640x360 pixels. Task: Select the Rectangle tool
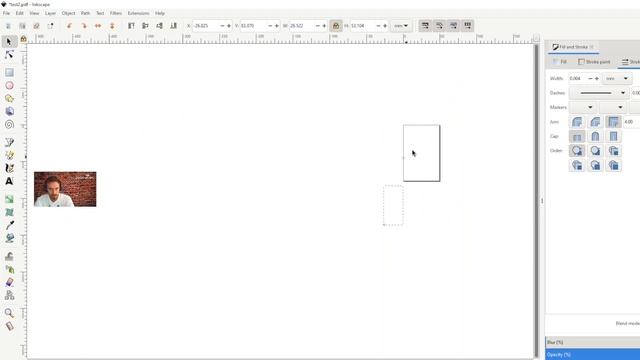(9, 73)
